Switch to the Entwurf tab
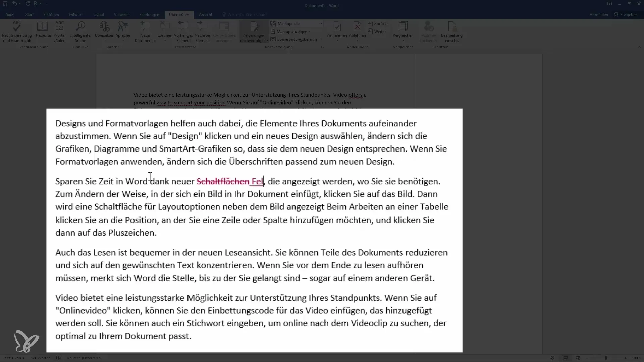 [x=75, y=15]
